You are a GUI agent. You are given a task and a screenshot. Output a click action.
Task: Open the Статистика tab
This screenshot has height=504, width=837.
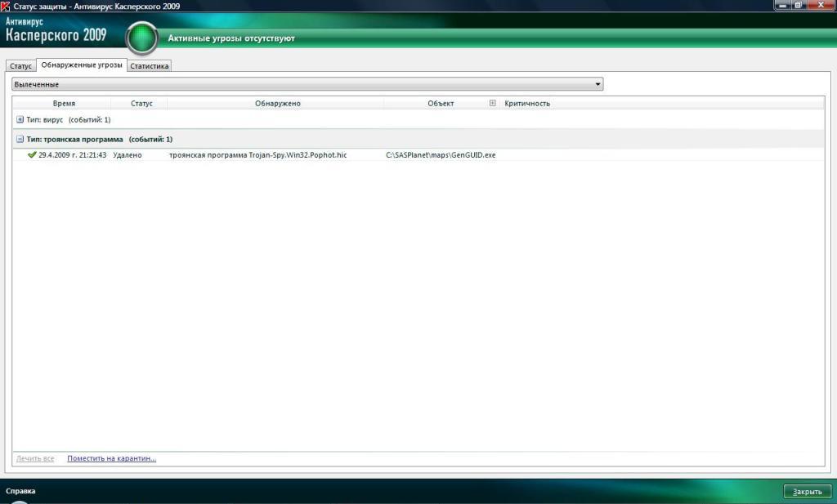(x=150, y=66)
